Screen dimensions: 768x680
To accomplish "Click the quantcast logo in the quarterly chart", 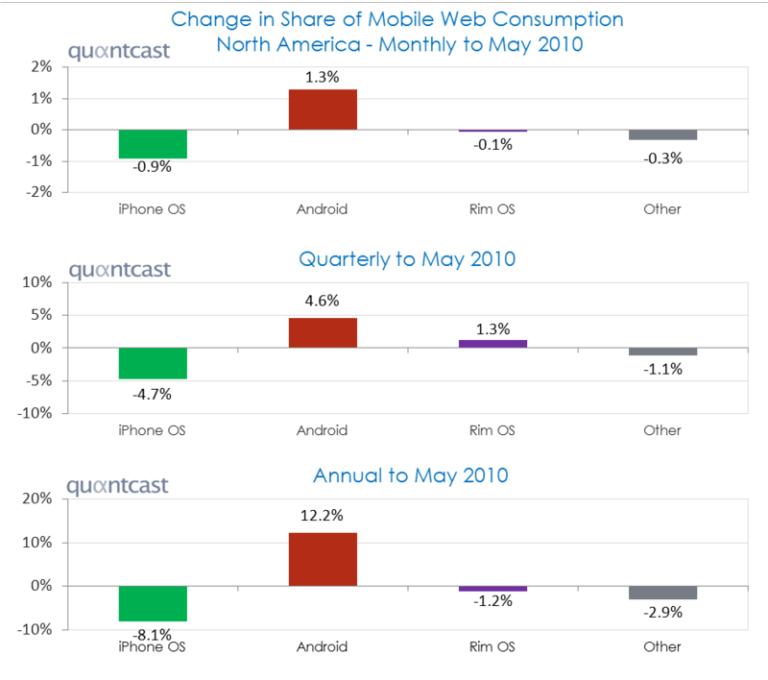I will pyautogui.click(x=119, y=270).
